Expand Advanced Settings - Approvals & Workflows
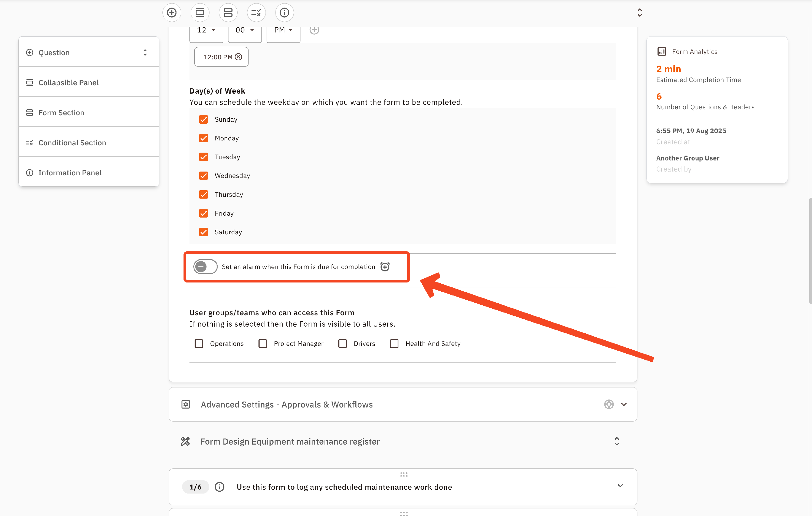Viewport: 812px width, 516px height. tap(624, 405)
